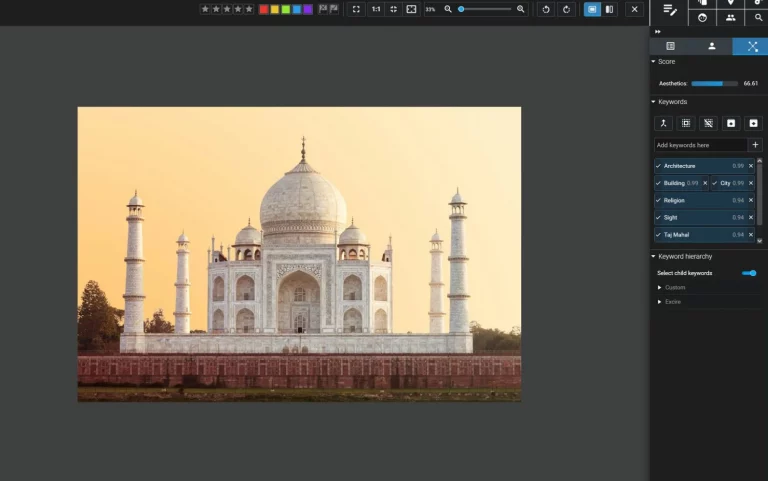Assign the purple color label
Screen dimensions: 768x481
(308, 9)
